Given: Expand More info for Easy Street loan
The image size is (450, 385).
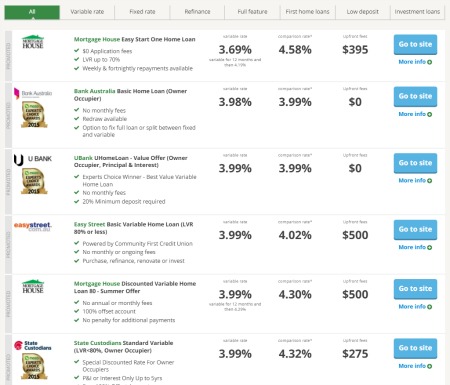Looking at the screenshot, I should point(415,247).
